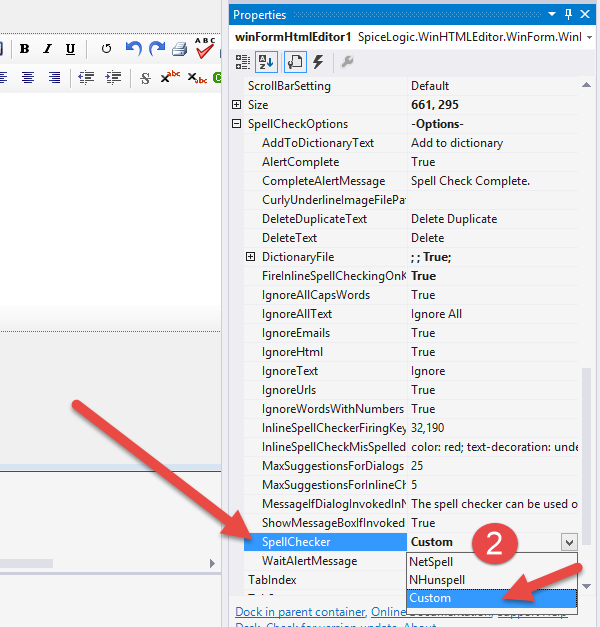Click the printer icon
Screen dimensions: 600x627
point(179,49)
